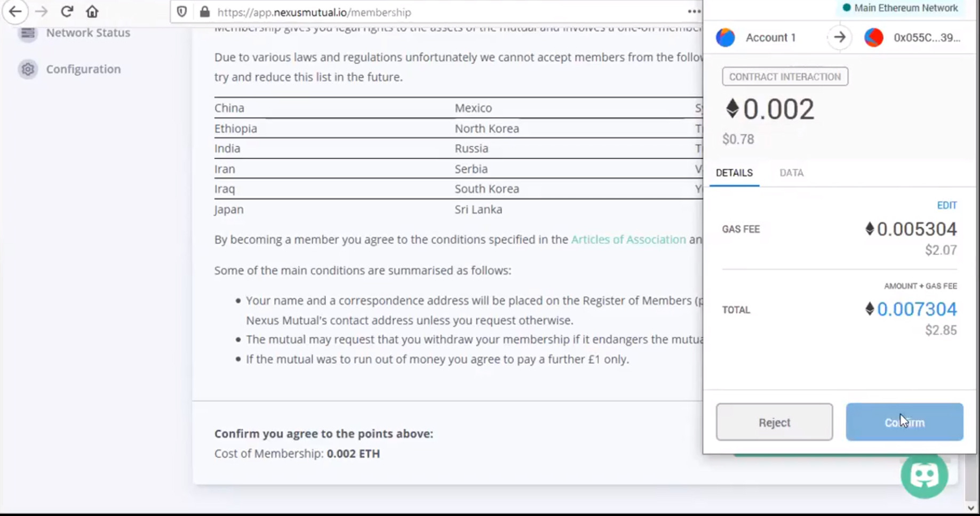The image size is (980, 516).
Task: Click Japan in the country table
Action: coord(229,209)
